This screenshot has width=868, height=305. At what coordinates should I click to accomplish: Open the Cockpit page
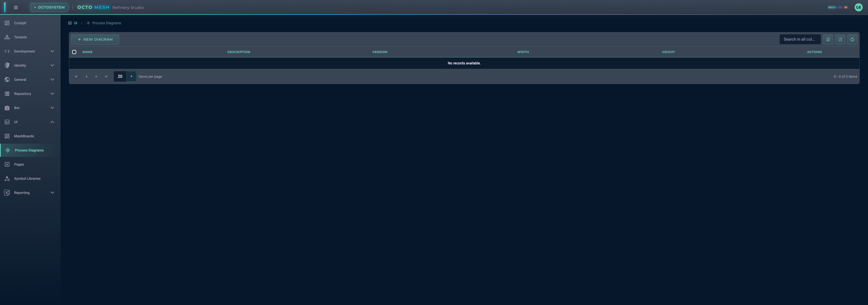coord(20,23)
